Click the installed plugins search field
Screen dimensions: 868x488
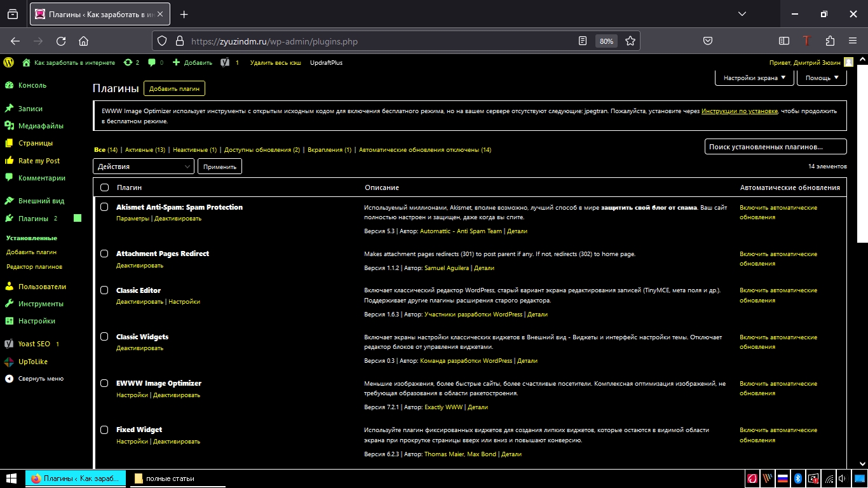(x=776, y=147)
